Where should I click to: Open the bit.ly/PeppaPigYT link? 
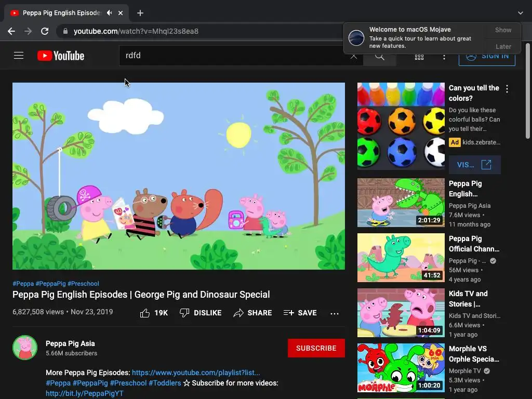click(x=85, y=394)
